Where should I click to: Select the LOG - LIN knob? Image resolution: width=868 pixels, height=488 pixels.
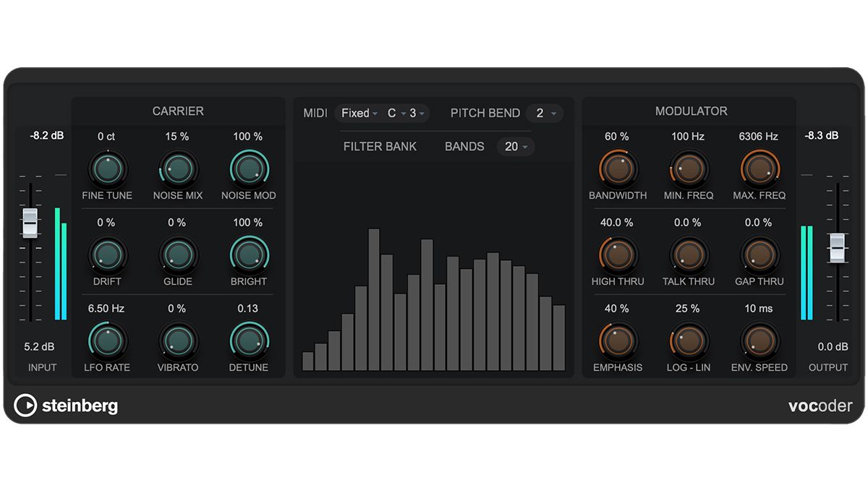(x=689, y=341)
